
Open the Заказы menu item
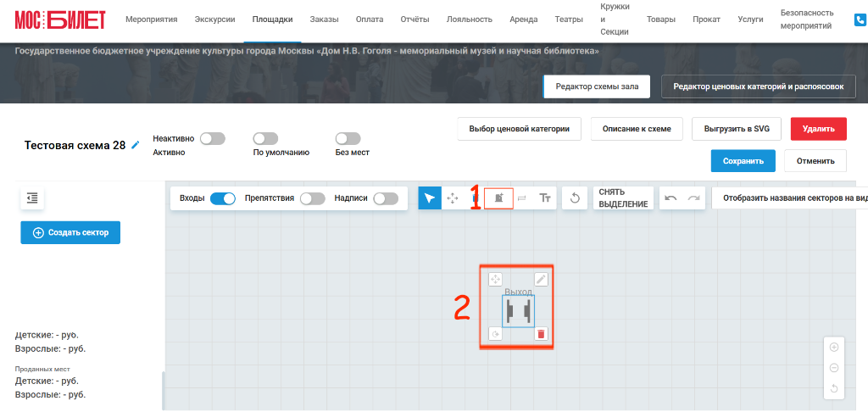tap(325, 19)
